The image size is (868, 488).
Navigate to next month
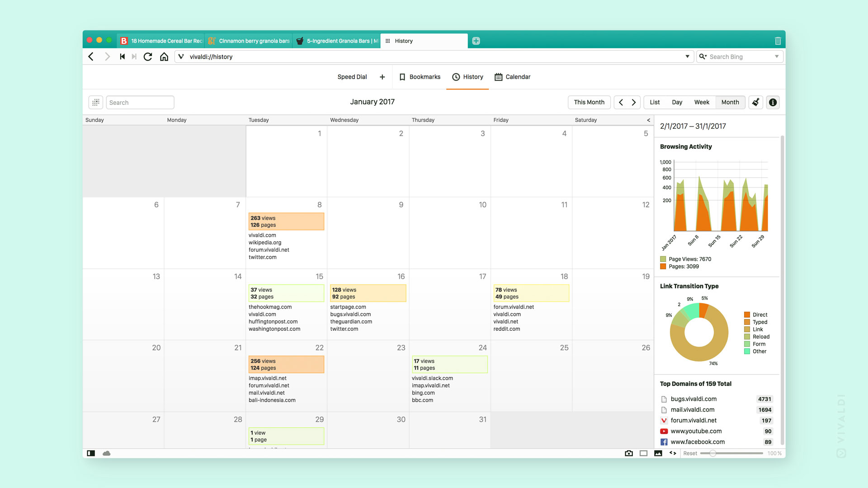634,102
